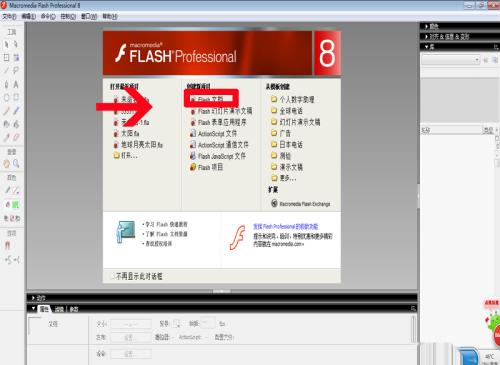Choose the Eraser tool

(16, 137)
